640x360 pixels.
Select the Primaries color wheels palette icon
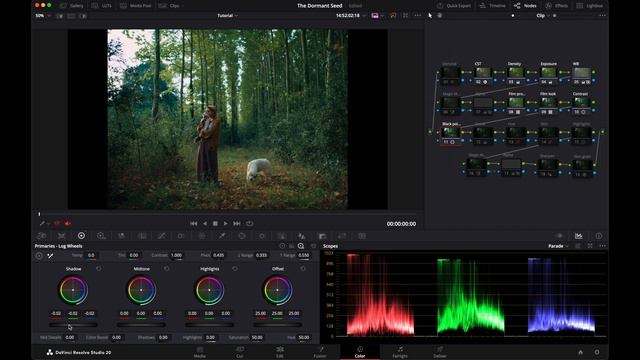pyautogui.click(x=81, y=236)
